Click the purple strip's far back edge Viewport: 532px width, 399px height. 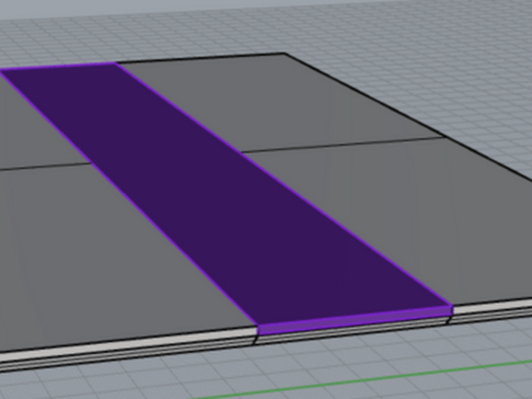(62, 66)
